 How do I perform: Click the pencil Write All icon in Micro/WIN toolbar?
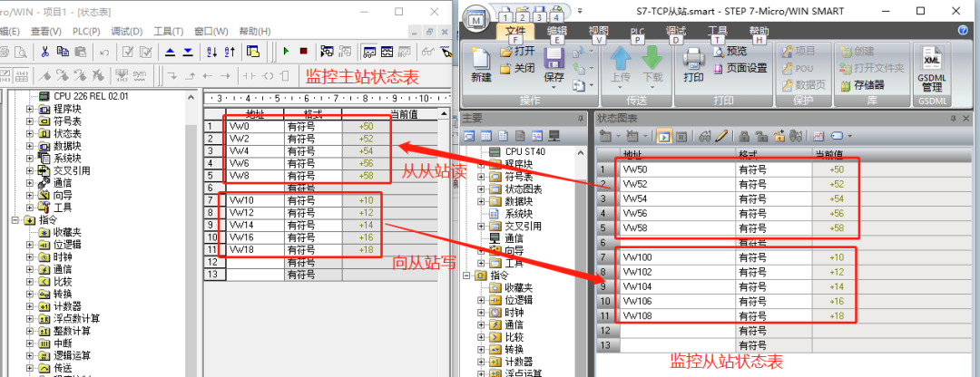click(446, 51)
